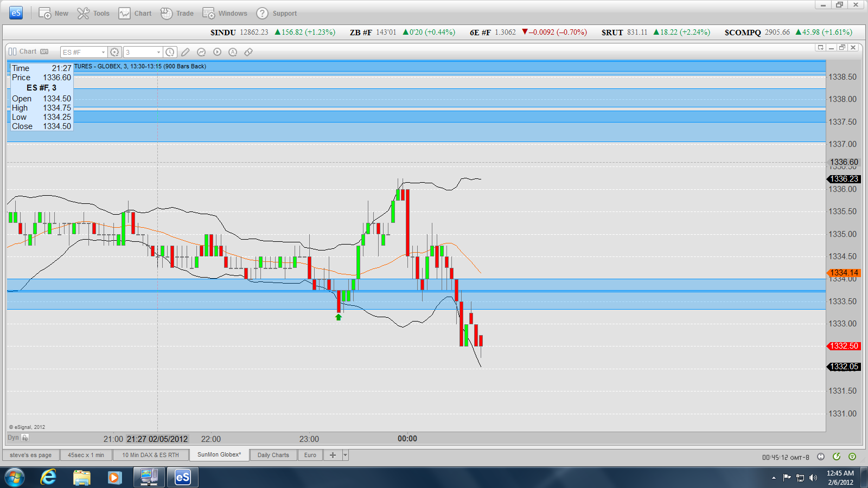868x488 pixels.
Task: Click the 00:45:12 GMT-8 clock display
Action: 786,457
